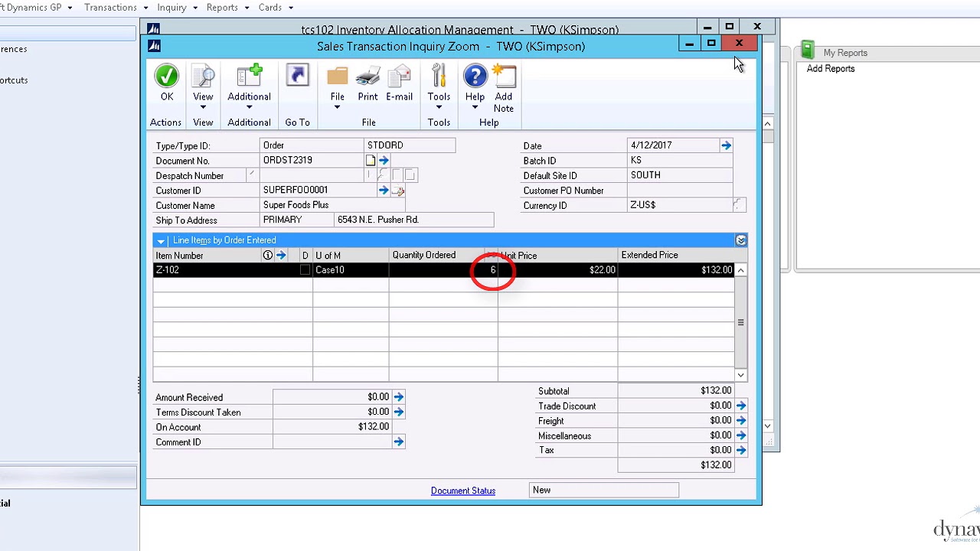Open the Tools icon
Viewport: 980px width, 551px height.
[x=439, y=76]
